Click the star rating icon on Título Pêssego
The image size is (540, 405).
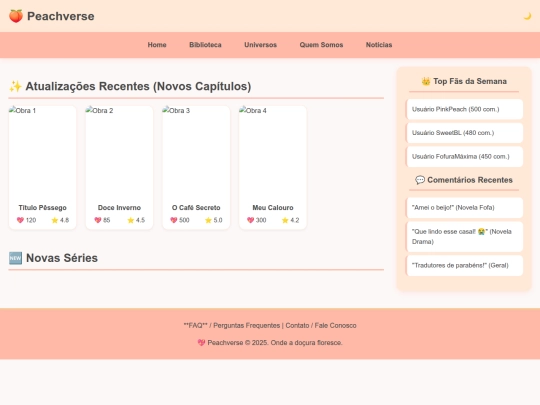click(x=55, y=220)
